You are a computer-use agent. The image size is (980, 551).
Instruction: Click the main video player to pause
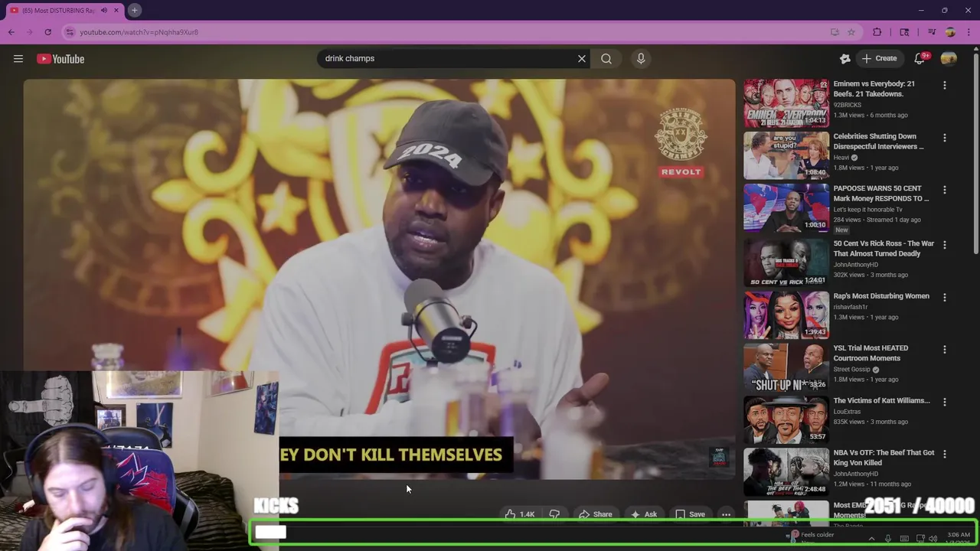click(x=379, y=279)
